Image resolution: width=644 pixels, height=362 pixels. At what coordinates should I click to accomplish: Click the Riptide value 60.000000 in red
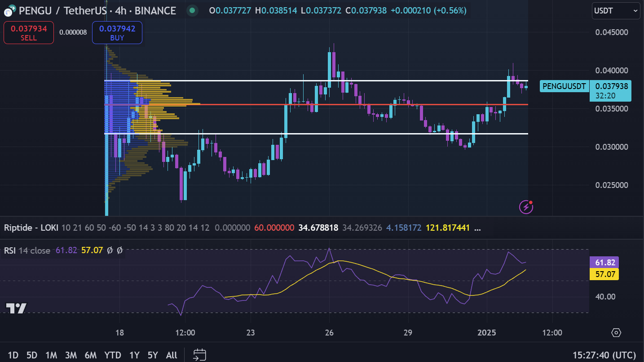pos(274,228)
